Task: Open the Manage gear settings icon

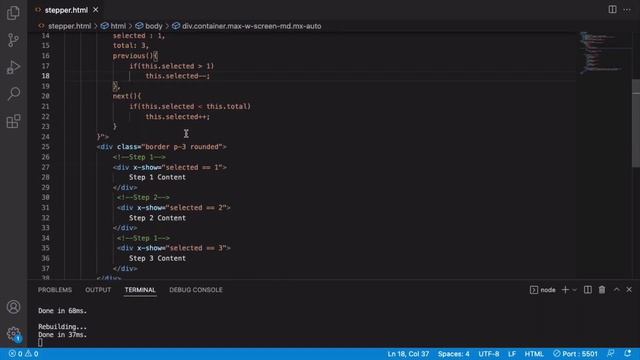Action: pyautogui.click(x=13, y=333)
